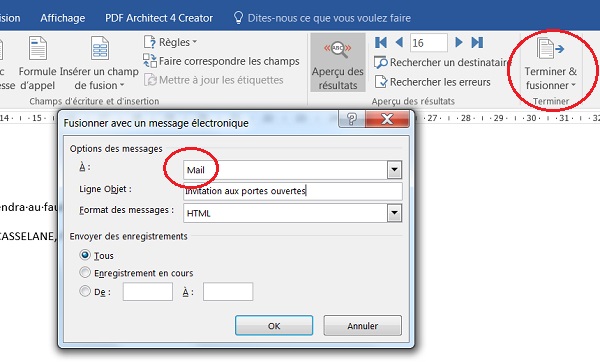
Task: Select Enregistrement en cours radio button
Action: 85,273
